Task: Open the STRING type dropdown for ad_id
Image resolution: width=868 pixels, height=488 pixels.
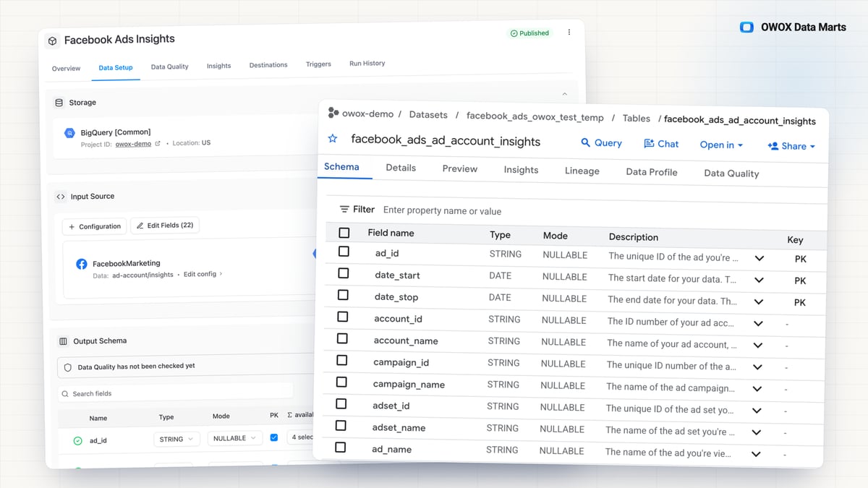Action: pos(176,439)
